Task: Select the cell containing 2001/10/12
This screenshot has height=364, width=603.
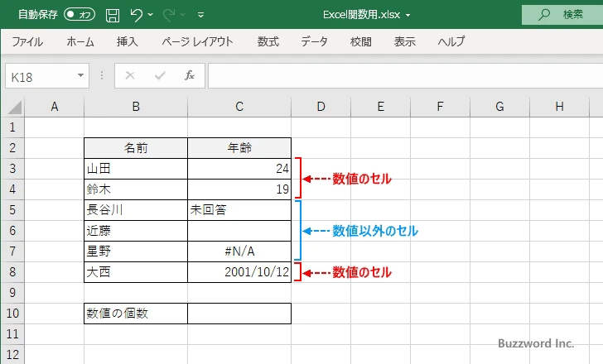Action: (x=239, y=272)
